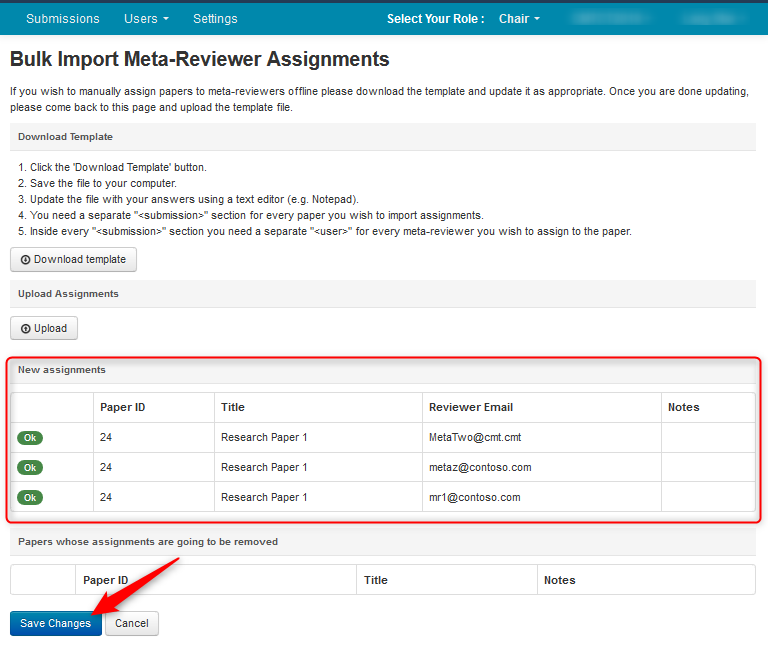Click Ok badge for metaz@contoso.com row

(x=30, y=468)
